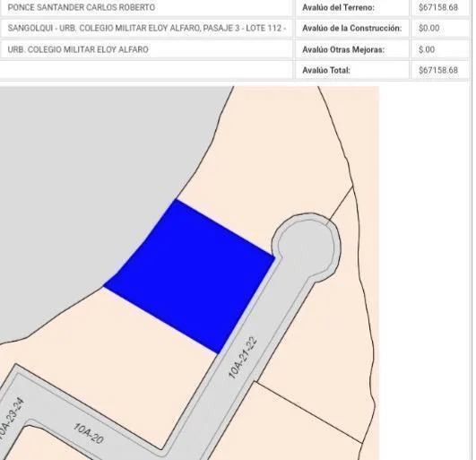Click the circular cul-de-sac on the map
This screenshot has height=460, width=476.
pos(306,247)
